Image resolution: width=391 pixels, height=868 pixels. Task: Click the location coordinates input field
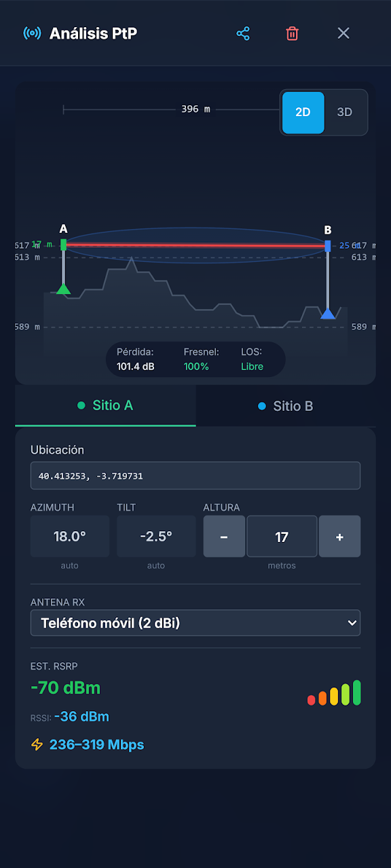[195, 476]
